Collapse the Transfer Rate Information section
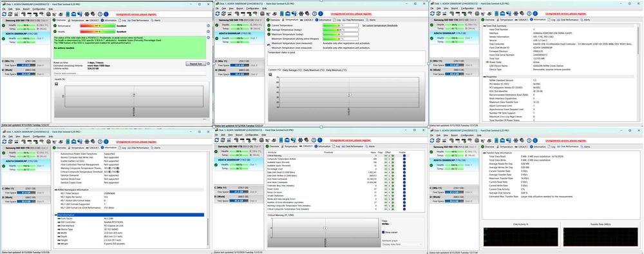The height and width of the screenshot is (254, 644). coord(484,153)
